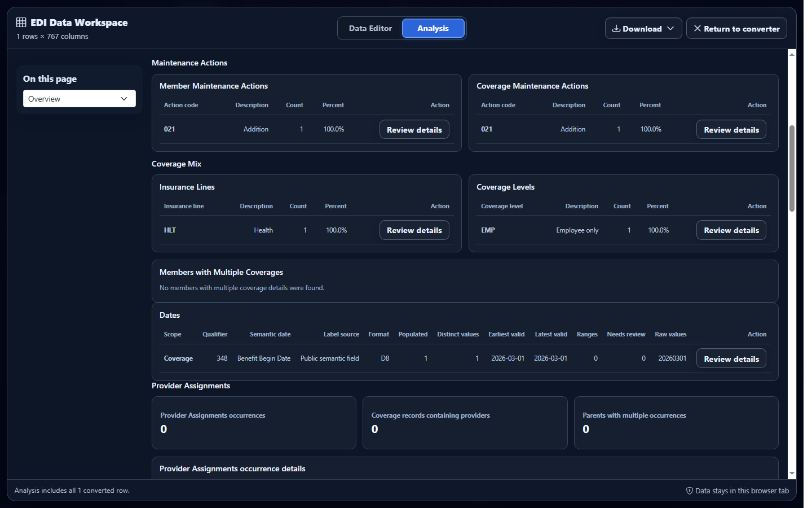The width and height of the screenshot is (812, 508).
Task: Click 'Coverage records containing providers' card
Action: 465,423
